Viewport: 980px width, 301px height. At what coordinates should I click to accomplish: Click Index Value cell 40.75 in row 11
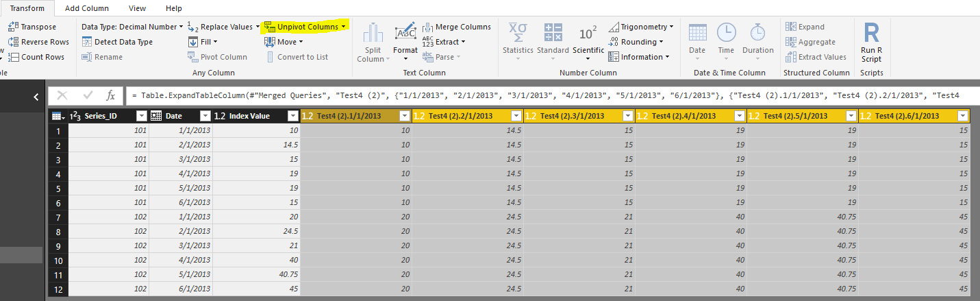click(257, 274)
